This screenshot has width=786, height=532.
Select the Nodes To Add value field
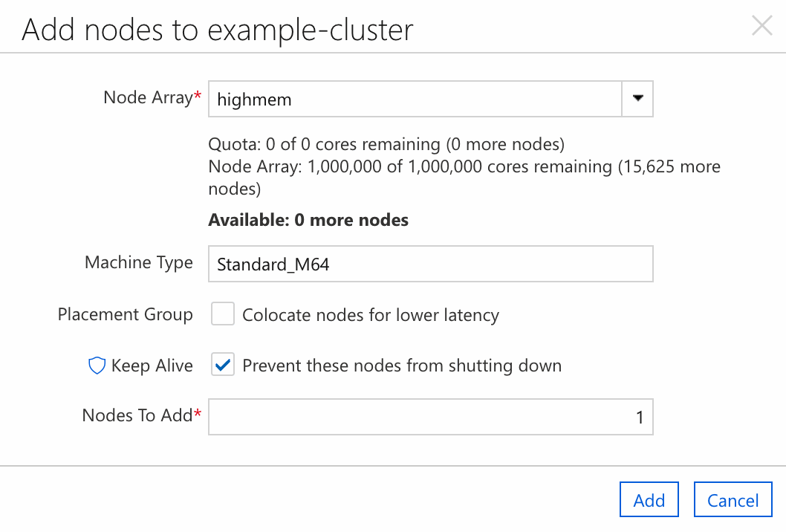coord(431,417)
